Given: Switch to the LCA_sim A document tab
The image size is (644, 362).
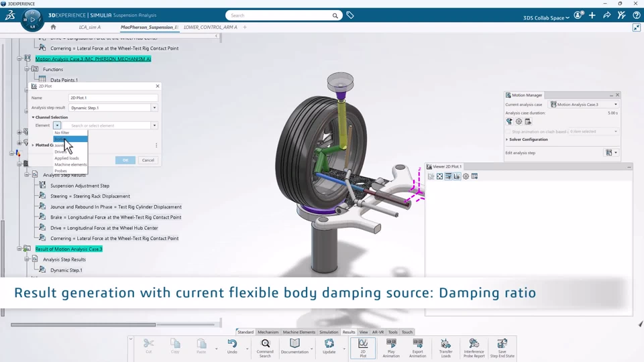Looking at the screenshot, I should [x=90, y=27].
